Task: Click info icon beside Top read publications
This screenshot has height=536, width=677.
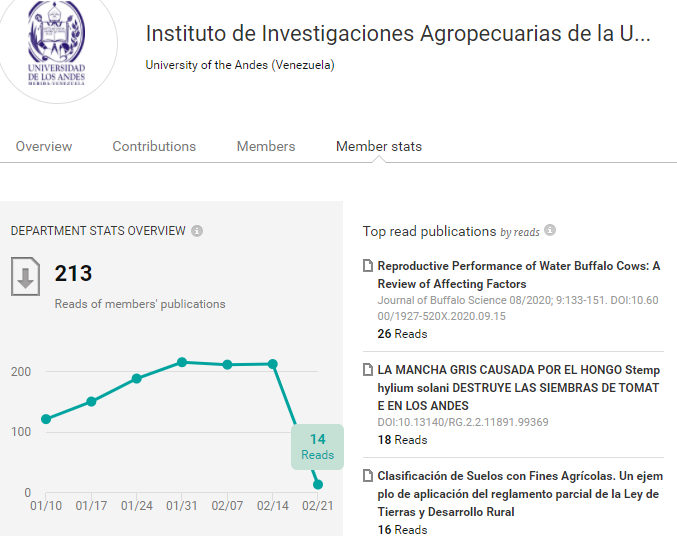Action: [550, 230]
